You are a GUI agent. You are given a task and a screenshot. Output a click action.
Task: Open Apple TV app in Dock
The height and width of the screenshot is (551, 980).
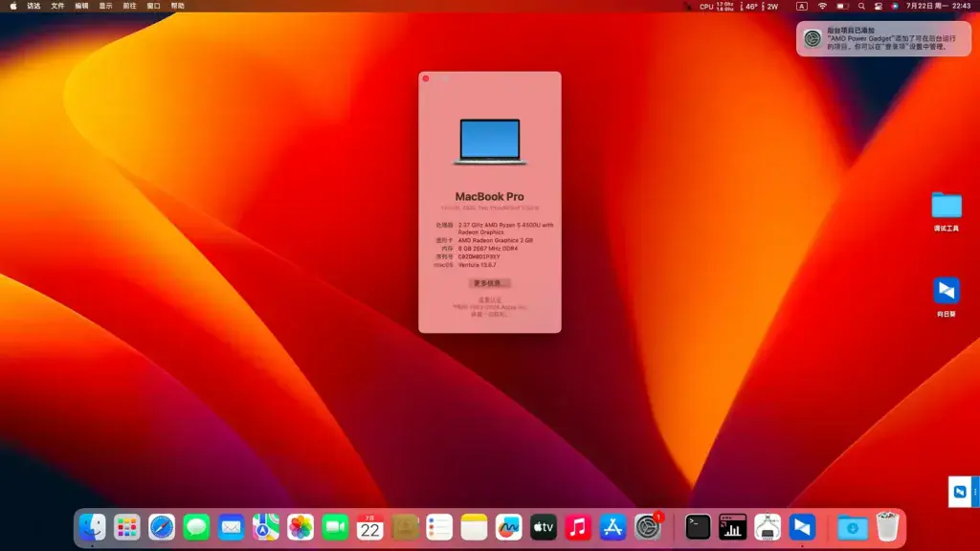[x=544, y=528]
